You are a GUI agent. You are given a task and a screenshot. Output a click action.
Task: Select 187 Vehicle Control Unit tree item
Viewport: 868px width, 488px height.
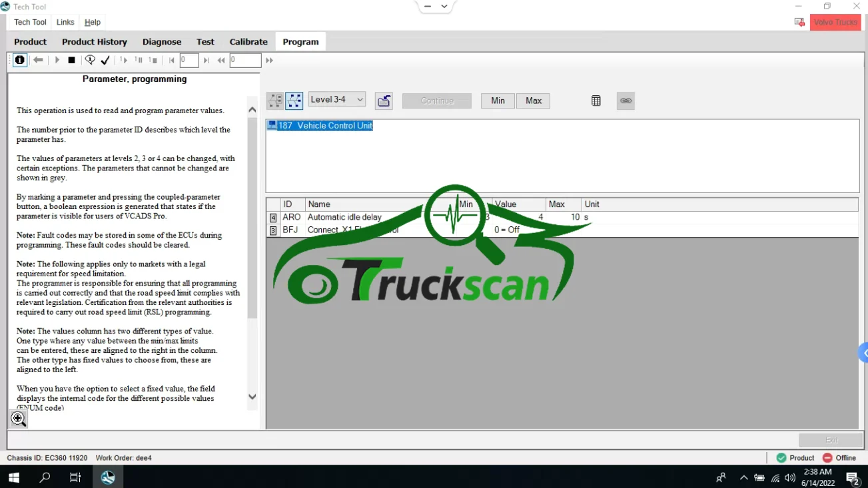[x=325, y=126]
